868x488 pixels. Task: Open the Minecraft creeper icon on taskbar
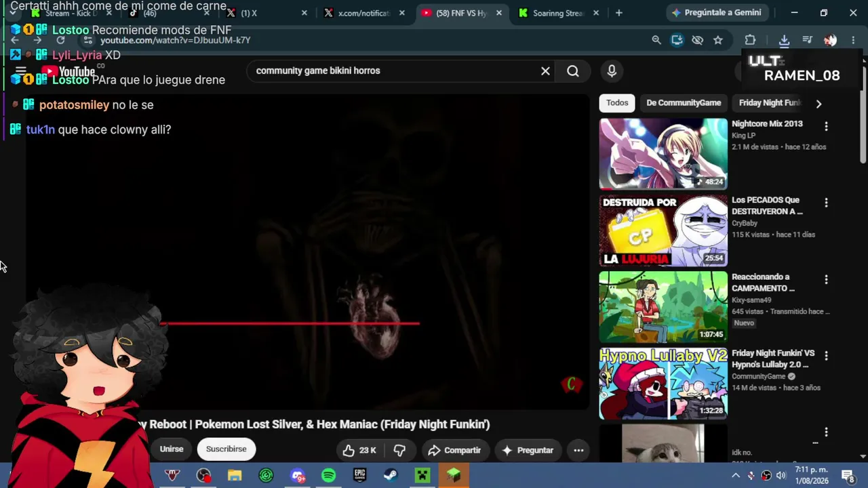pyautogui.click(x=422, y=476)
